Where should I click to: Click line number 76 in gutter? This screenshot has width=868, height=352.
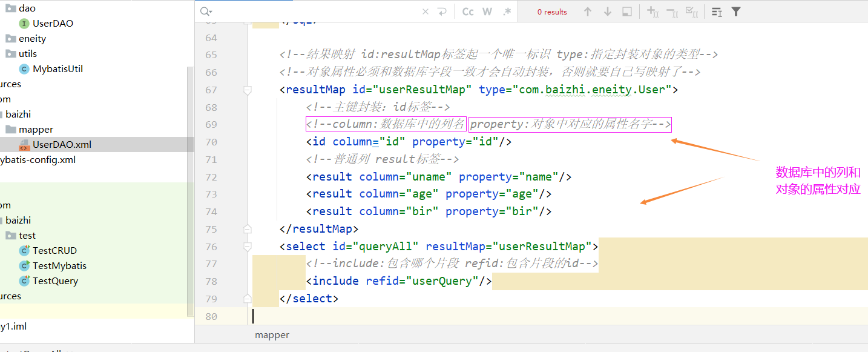point(211,247)
